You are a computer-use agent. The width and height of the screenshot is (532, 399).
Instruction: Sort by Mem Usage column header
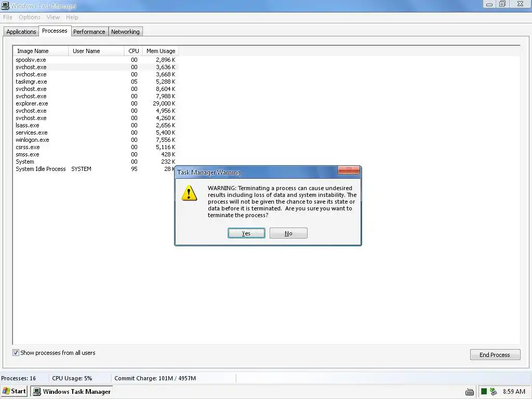(x=161, y=51)
